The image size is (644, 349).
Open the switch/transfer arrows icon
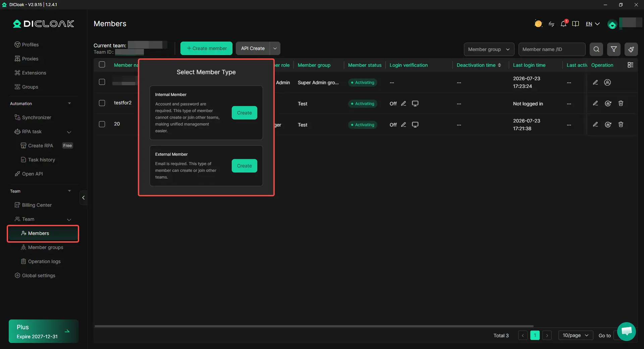(x=551, y=24)
